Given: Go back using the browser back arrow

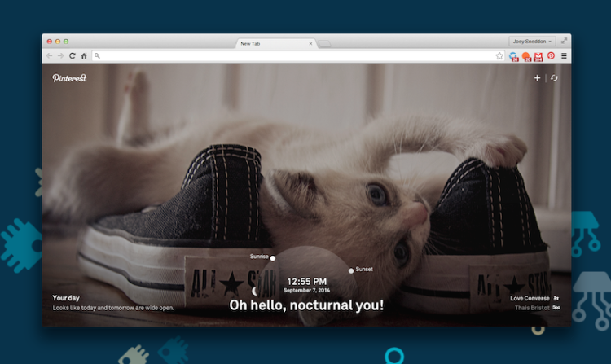Looking at the screenshot, I should click(49, 55).
